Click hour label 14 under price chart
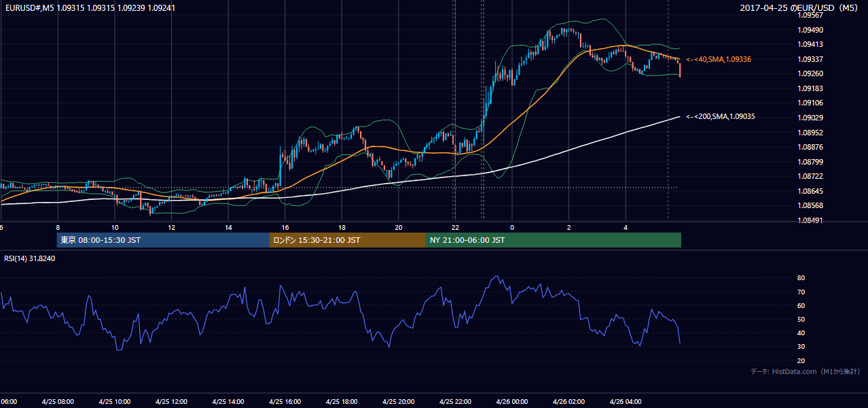Viewport: 868px width, 408px height. pos(228,228)
